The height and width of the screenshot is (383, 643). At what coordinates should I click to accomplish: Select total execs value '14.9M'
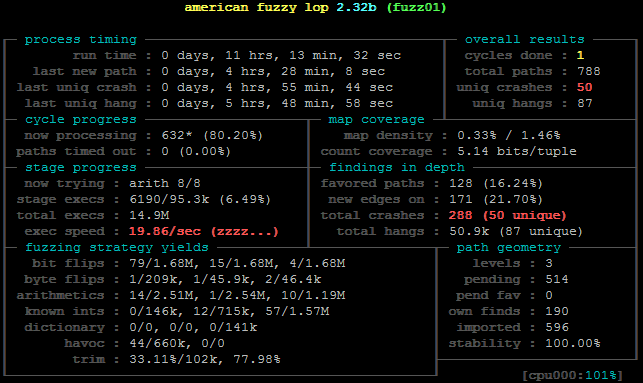(149, 215)
